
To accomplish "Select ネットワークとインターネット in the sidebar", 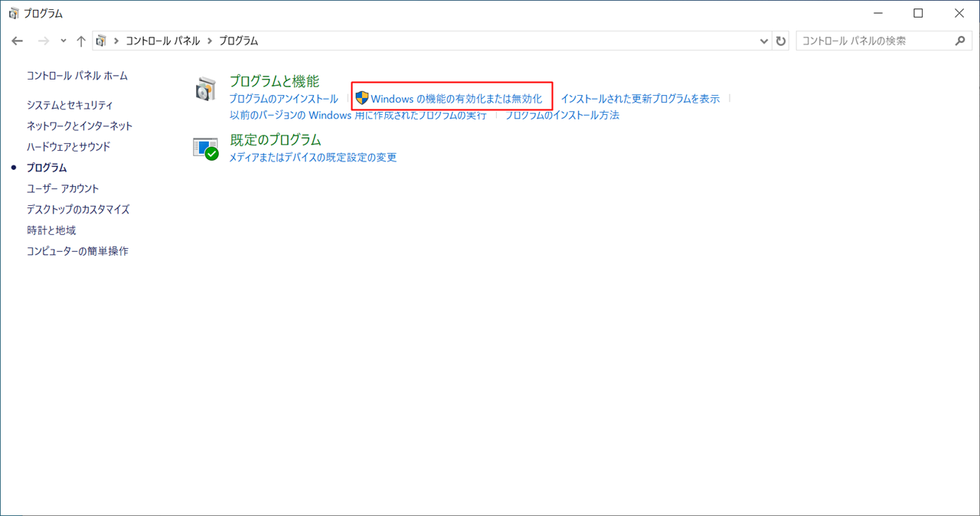I will coord(80,126).
